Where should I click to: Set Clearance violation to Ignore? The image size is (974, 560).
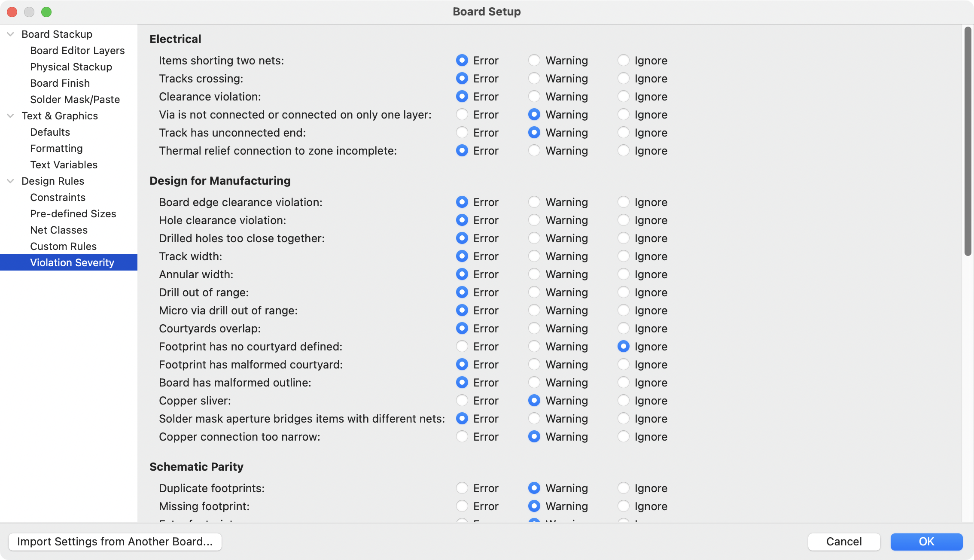tap(623, 97)
